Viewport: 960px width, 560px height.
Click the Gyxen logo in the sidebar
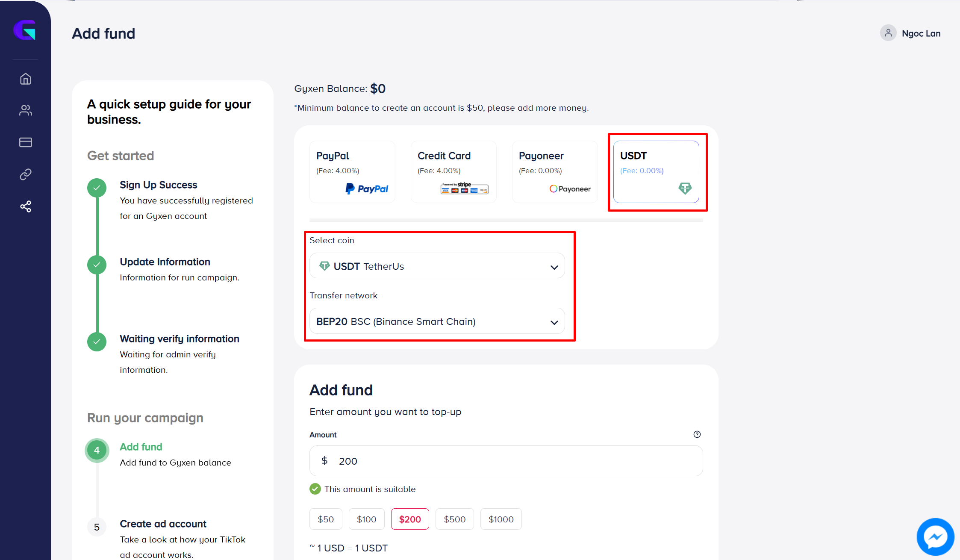tap(24, 30)
